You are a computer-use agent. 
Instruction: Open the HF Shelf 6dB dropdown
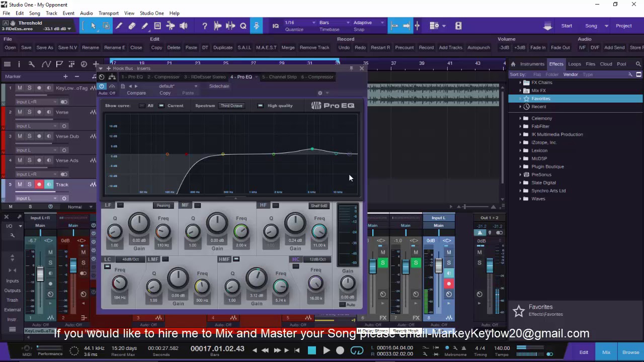click(319, 206)
